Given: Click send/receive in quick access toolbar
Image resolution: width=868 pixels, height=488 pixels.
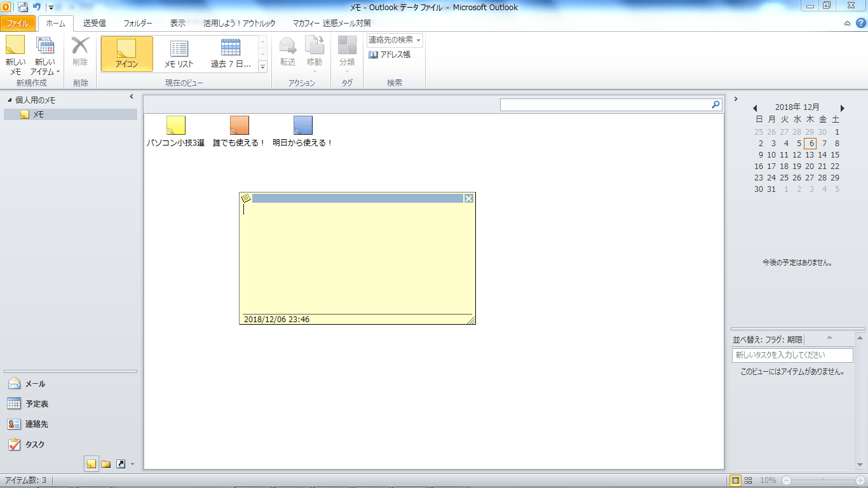Looking at the screenshot, I should click(23, 7).
